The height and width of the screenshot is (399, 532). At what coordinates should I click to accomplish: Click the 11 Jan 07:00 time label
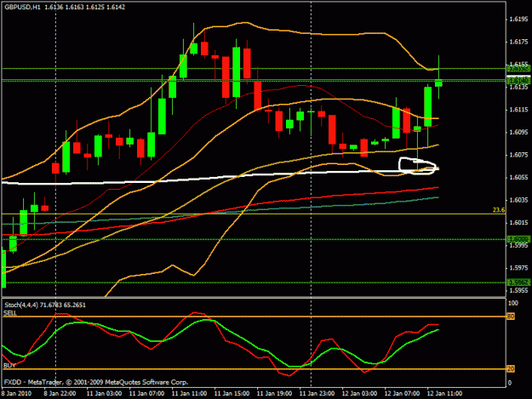tap(146, 393)
